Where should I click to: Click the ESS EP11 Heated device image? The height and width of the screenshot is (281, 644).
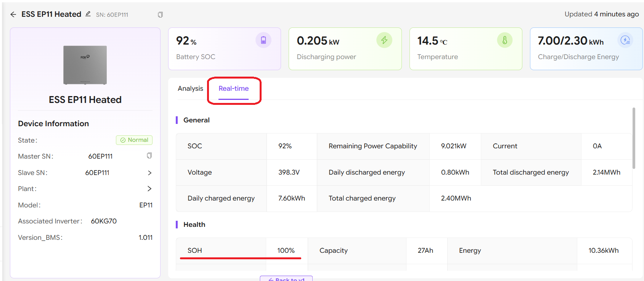(85, 65)
